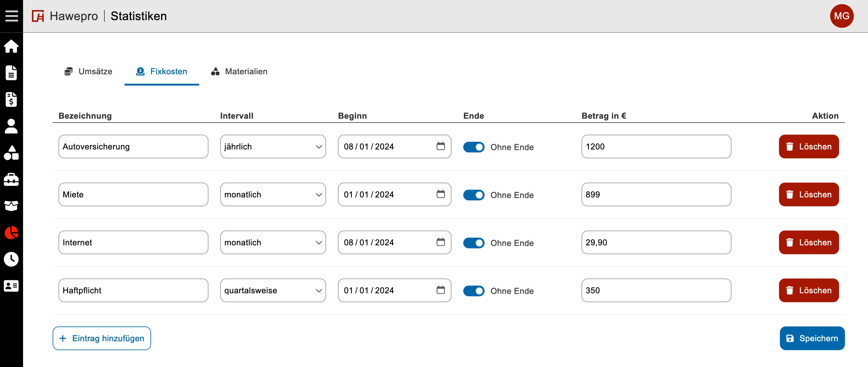
Task: Open MG user avatar menu
Action: pyautogui.click(x=841, y=16)
